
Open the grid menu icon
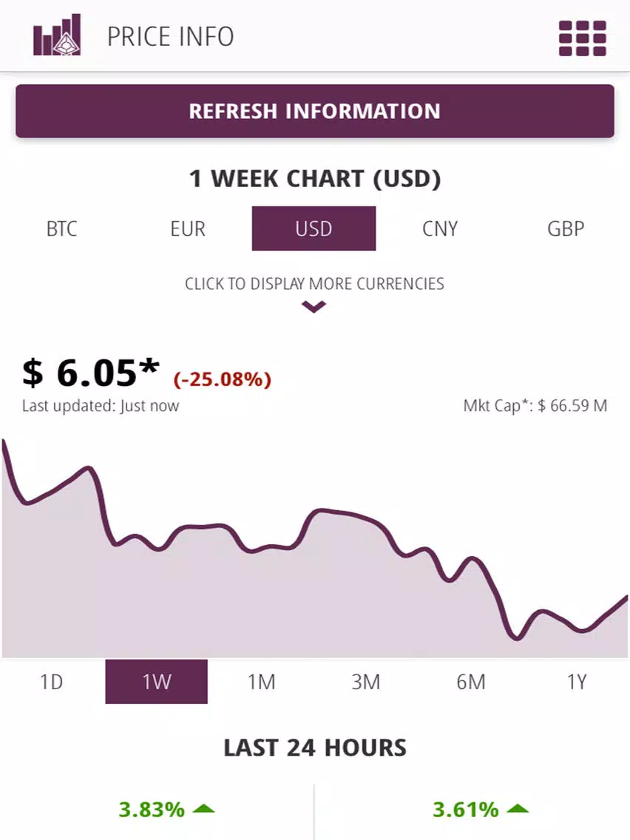point(583,38)
